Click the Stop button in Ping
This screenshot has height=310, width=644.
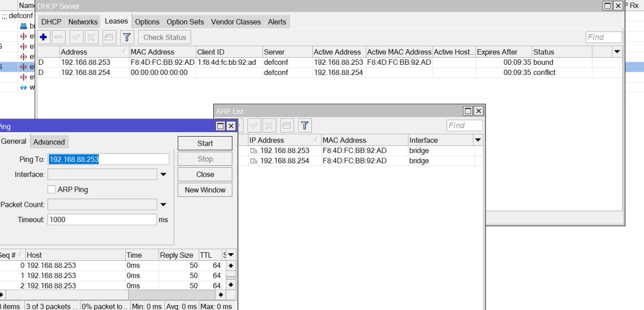click(205, 159)
